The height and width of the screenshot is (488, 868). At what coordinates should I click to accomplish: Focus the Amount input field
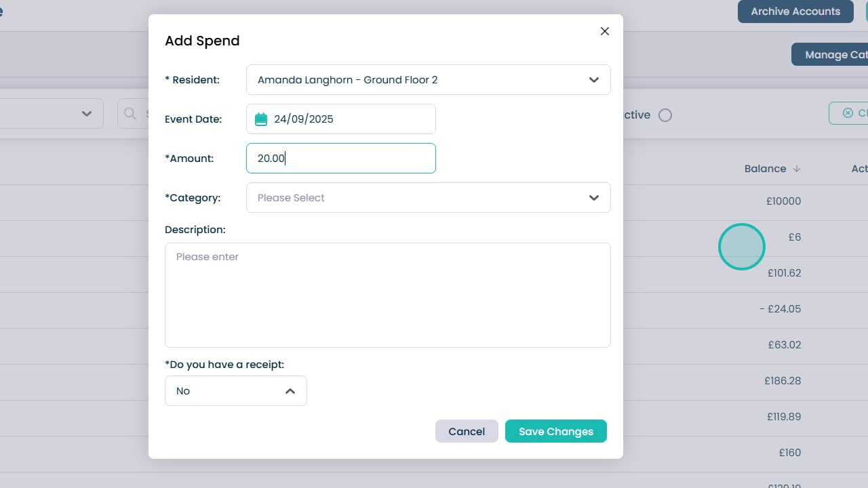(x=340, y=159)
